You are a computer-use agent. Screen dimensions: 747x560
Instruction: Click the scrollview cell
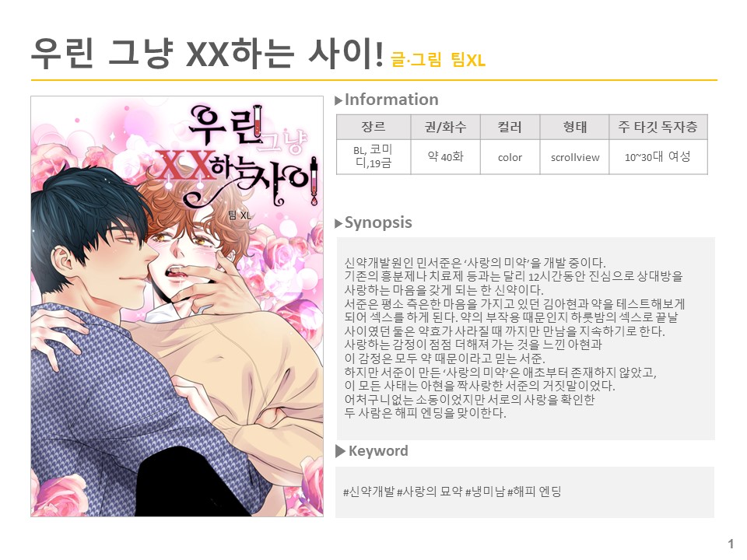(x=574, y=156)
